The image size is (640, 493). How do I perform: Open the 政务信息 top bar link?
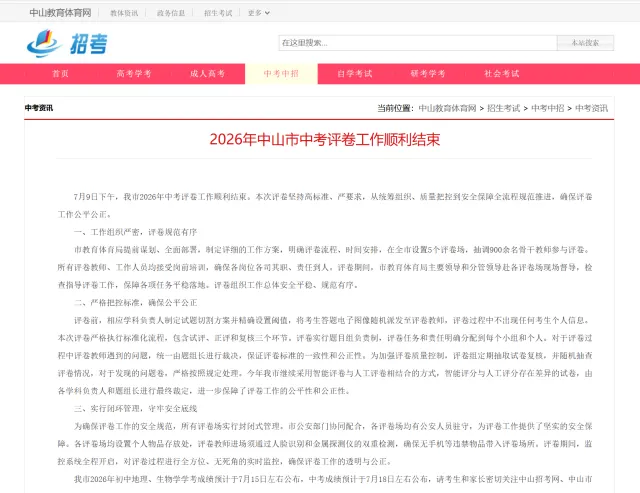click(171, 13)
